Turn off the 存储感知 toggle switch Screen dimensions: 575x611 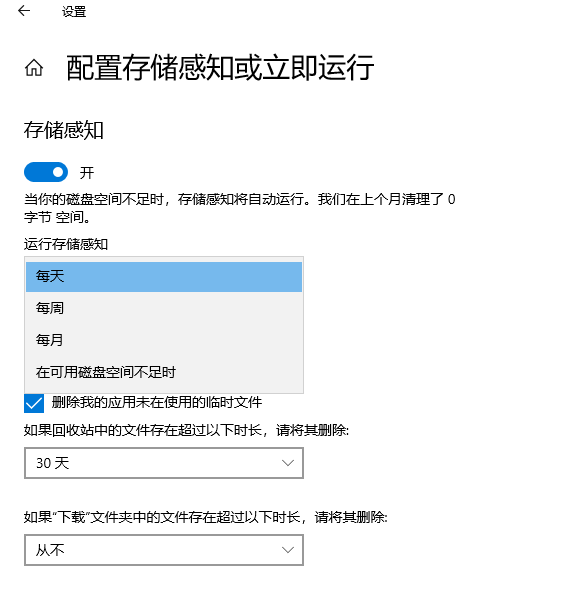pos(46,172)
